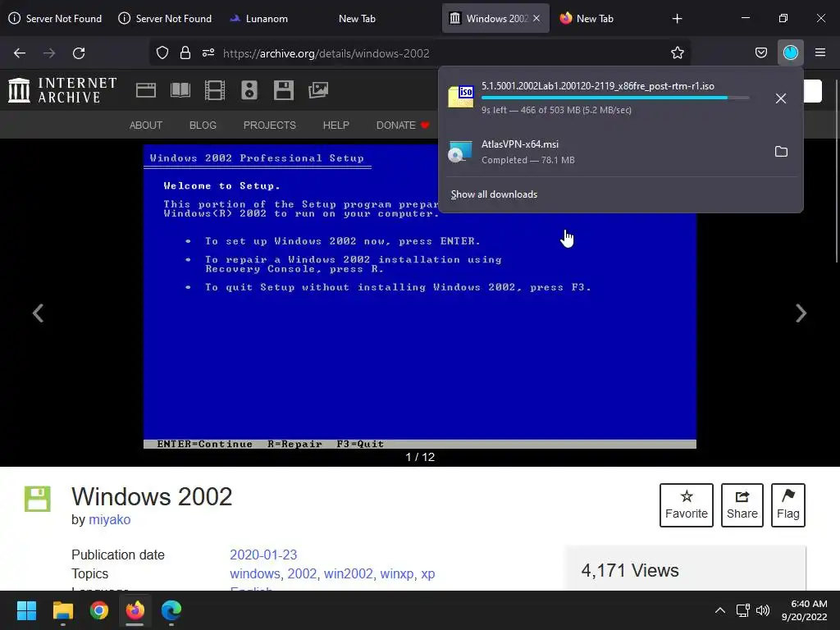Open folder containing AtlasVPN-x64.msi

tap(781, 152)
